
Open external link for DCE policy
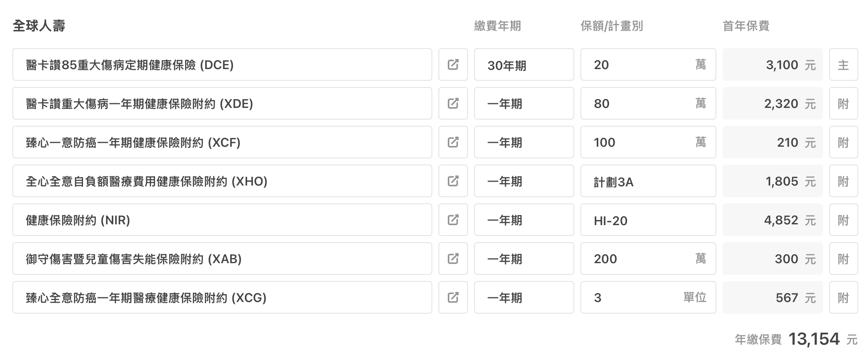point(453,64)
